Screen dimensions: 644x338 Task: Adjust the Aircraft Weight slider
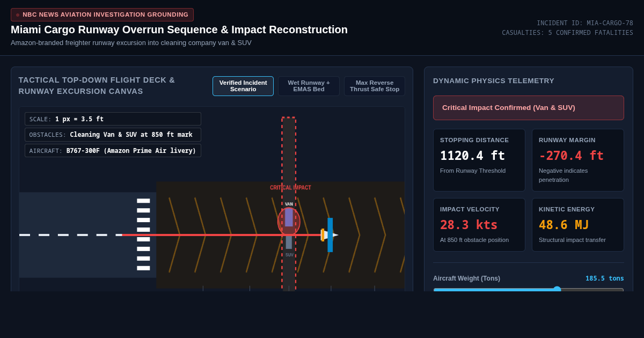(529, 290)
